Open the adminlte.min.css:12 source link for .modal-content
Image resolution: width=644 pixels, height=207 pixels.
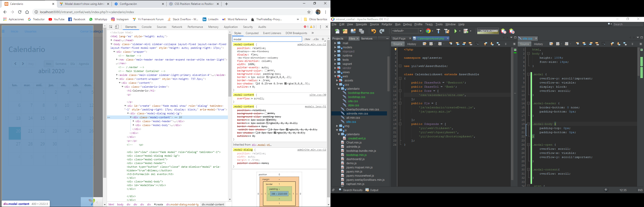311,44
